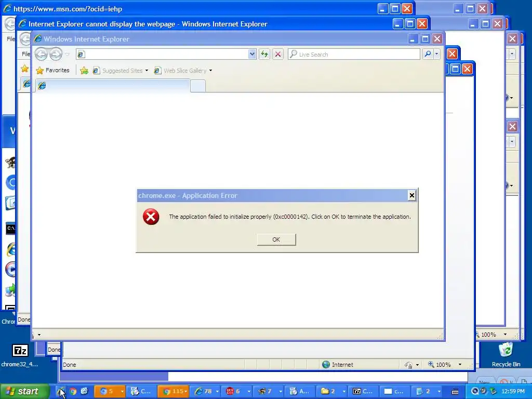
Task: Open Suggested Sites link
Action: (x=118, y=71)
